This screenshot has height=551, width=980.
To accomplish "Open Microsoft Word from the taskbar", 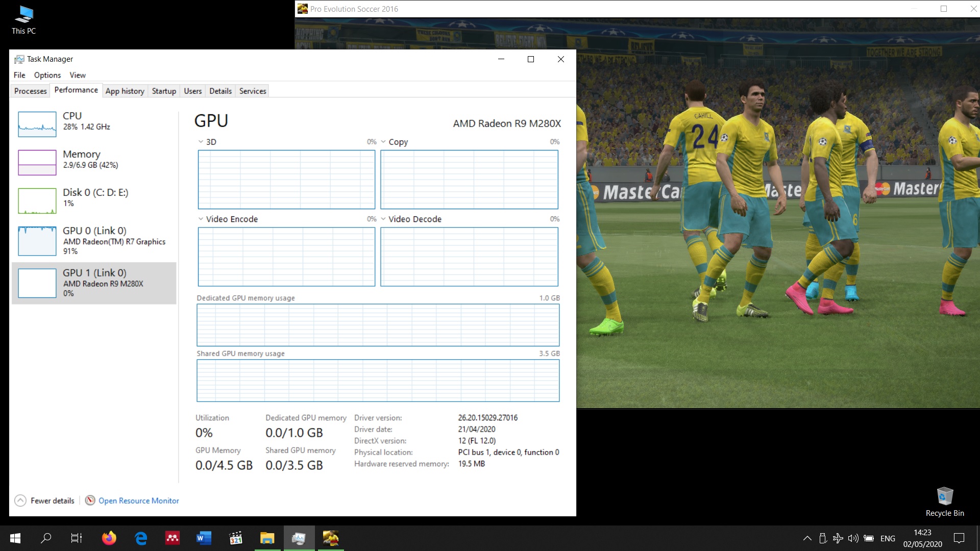I will 204,538.
